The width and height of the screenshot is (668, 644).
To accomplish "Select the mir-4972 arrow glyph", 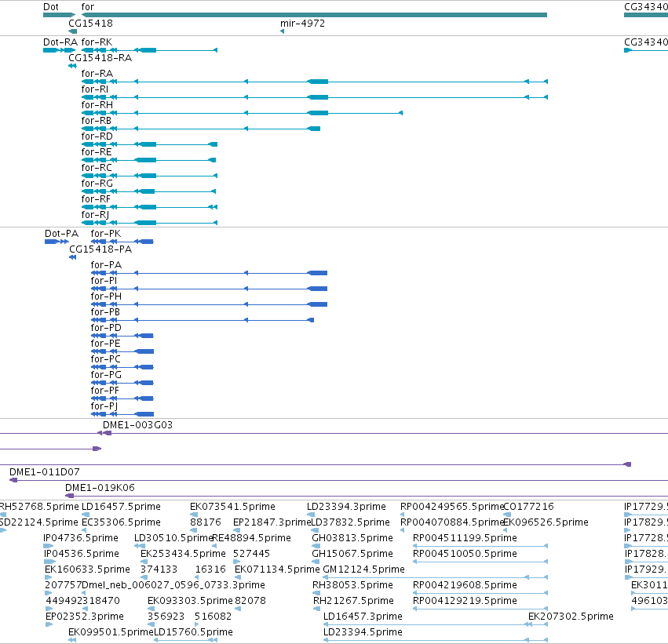I will [282, 31].
